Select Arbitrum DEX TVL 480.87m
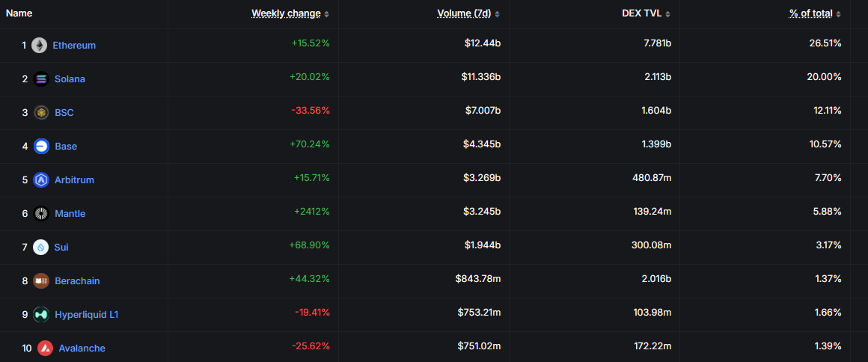This screenshot has height=362, width=868. click(x=652, y=178)
